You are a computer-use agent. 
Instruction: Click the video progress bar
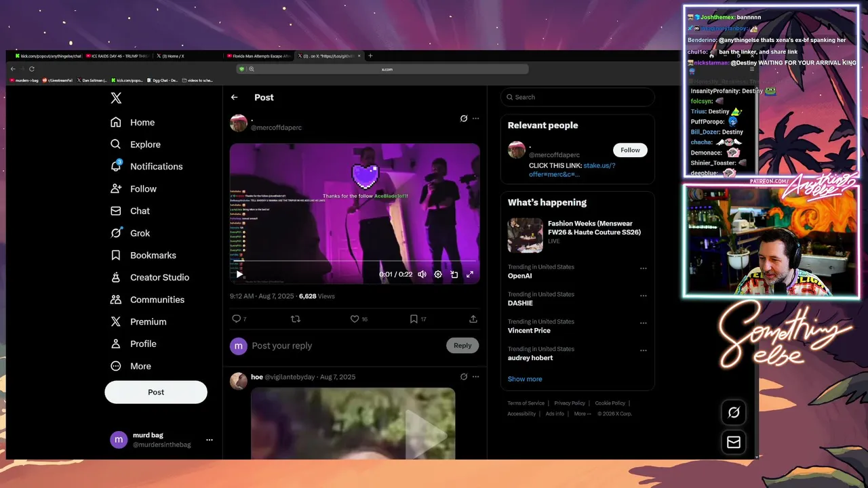(355, 261)
